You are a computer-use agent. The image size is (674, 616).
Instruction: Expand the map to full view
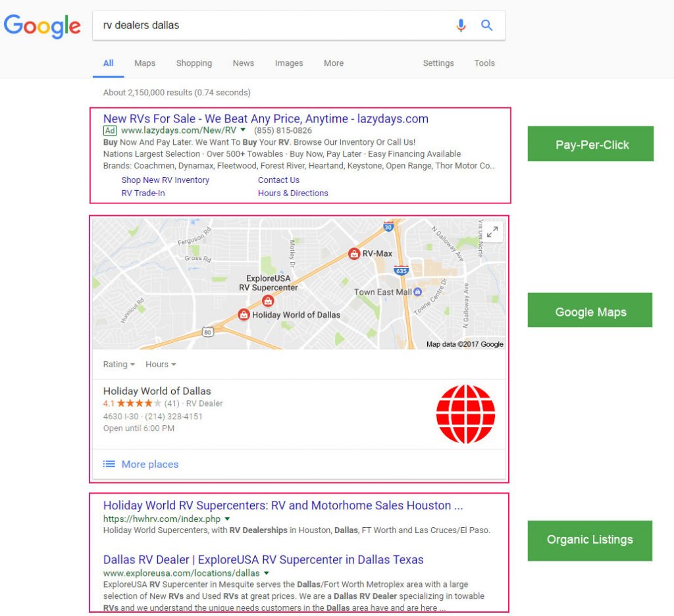pos(492,232)
